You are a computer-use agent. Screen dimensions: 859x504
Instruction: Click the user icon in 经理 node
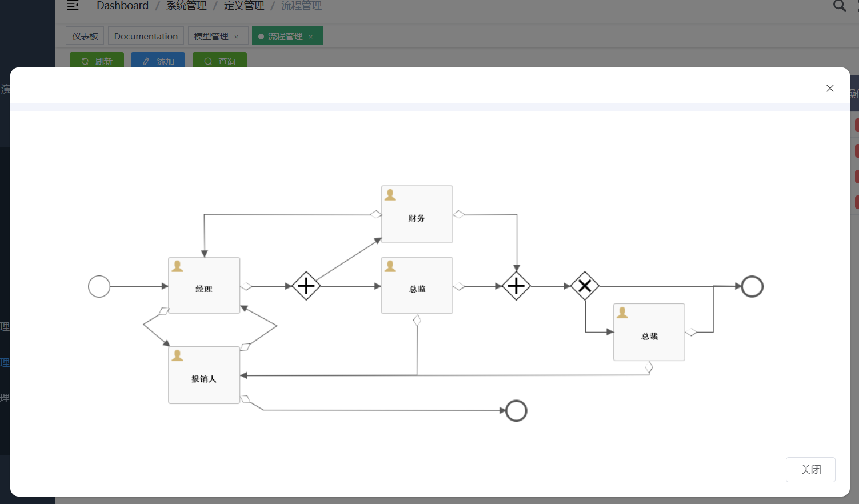coord(178,266)
